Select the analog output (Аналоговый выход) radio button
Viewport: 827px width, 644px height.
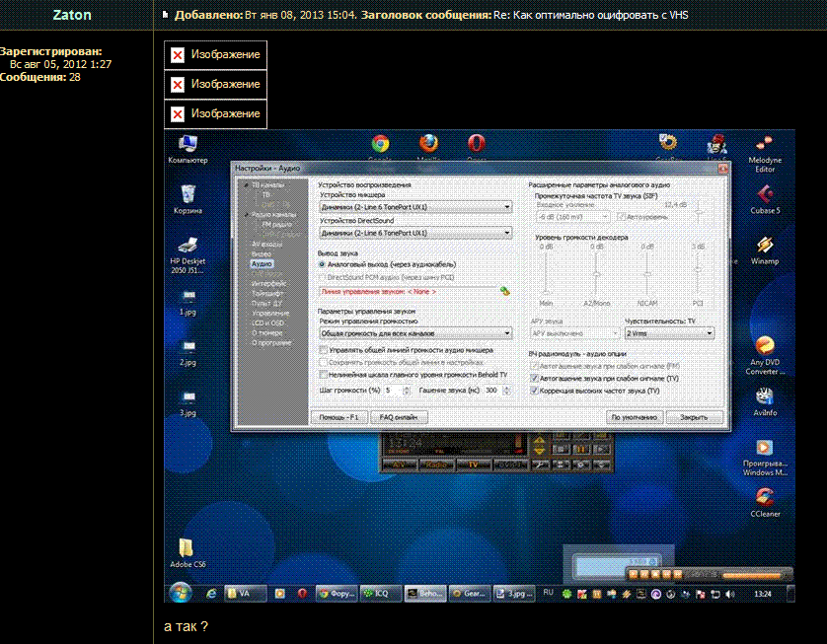pyautogui.click(x=323, y=264)
